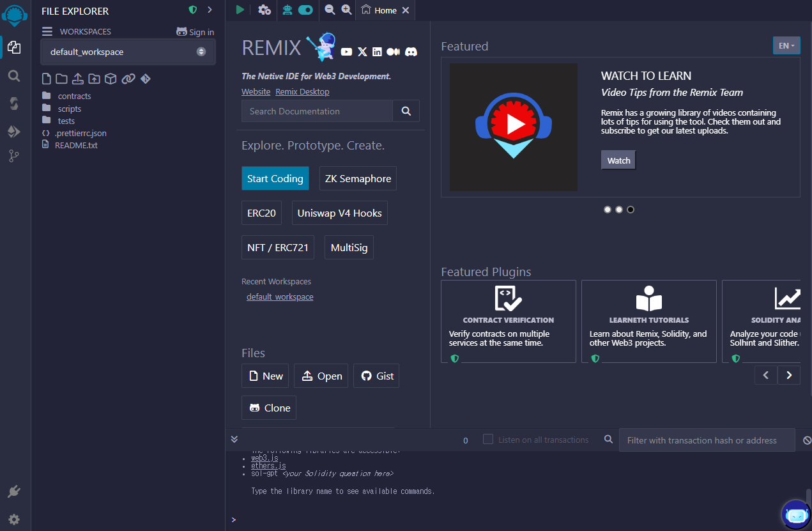
Task: Open the Workspaces hamburger menu
Action: [x=47, y=31]
